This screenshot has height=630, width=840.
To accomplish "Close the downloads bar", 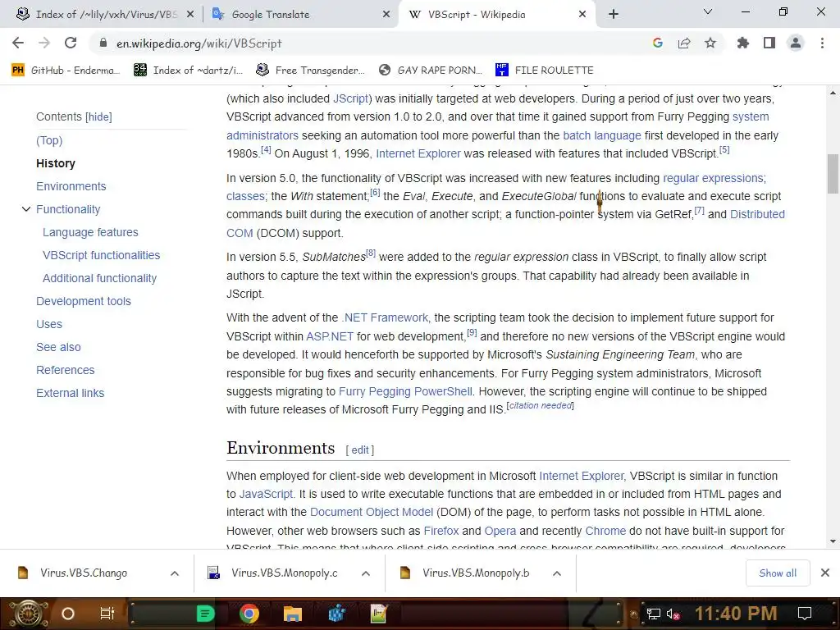I will coord(825,573).
